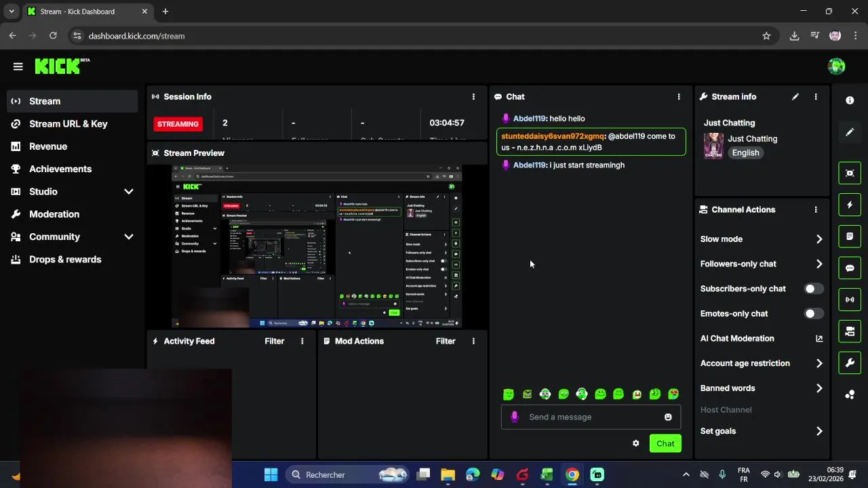Open Stream info panel options menu

816,97
